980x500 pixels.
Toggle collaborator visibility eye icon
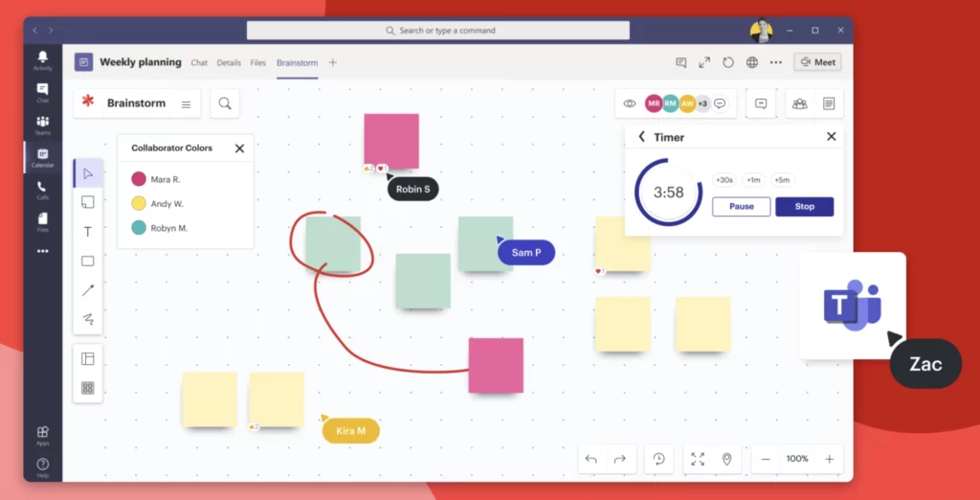(x=630, y=103)
